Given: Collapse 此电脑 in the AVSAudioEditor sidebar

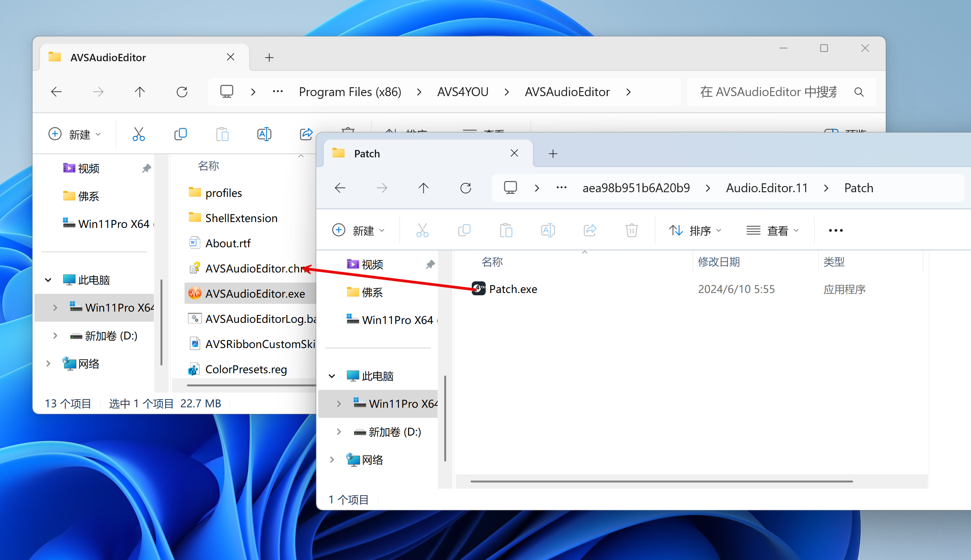Looking at the screenshot, I should pyautogui.click(x=48, y=280).
